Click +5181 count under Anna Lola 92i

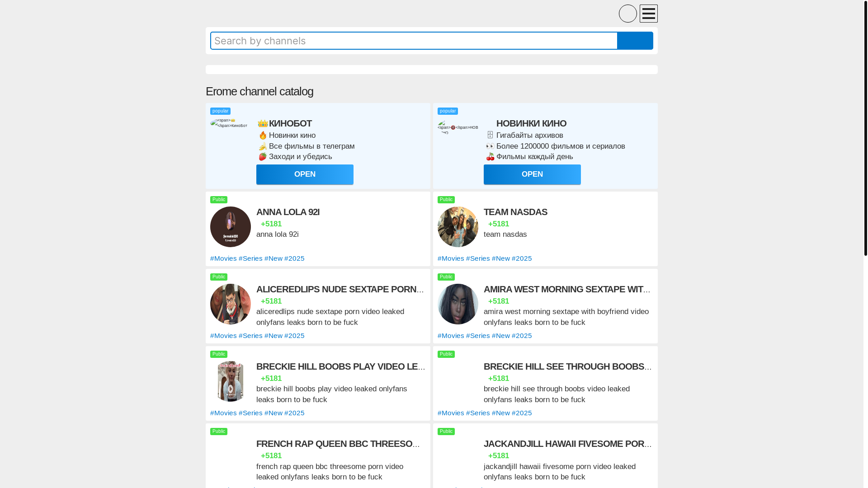coord(271,224)
